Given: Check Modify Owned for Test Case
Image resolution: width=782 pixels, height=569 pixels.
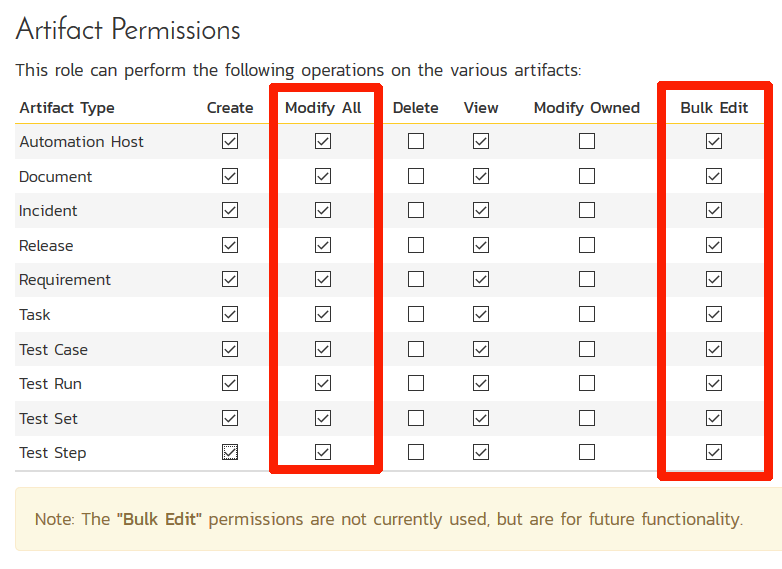Looking at the screenshot, I should click(587, 349).
